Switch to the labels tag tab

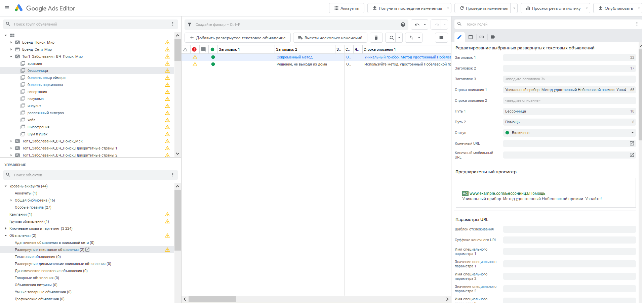point(492,37)
